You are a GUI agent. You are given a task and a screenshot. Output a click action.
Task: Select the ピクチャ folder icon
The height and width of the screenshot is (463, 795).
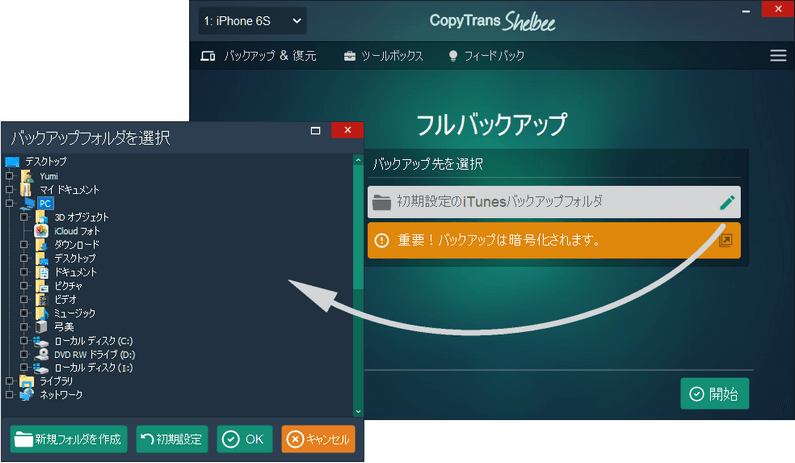42,286
